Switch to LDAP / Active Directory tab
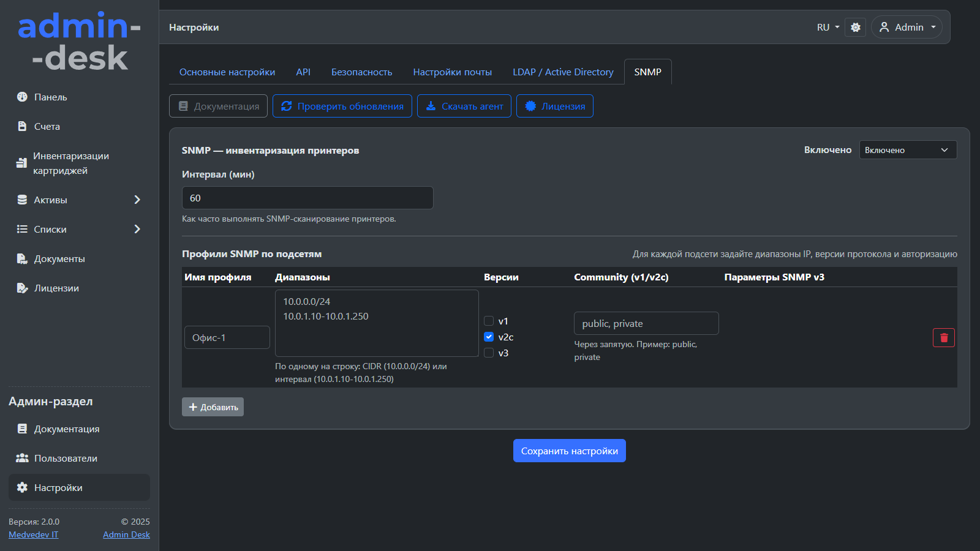This screenshot has height=551, width=980. point(563,72)
